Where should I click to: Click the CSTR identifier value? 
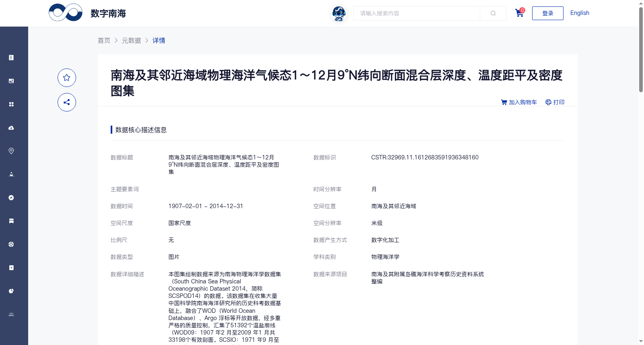click(x=425, y=157)
